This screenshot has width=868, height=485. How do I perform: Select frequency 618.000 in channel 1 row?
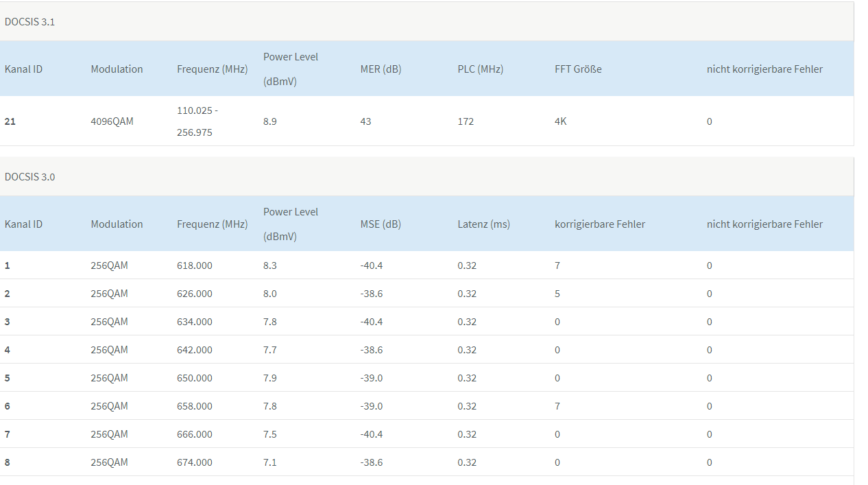pyautogui.click(x=195, y=265)
